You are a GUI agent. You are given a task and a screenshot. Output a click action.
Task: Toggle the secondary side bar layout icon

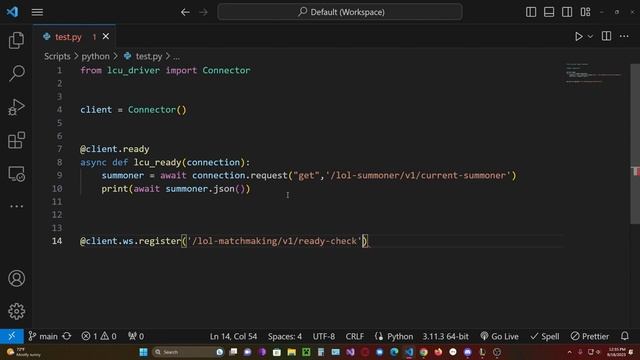coord(567,12)
